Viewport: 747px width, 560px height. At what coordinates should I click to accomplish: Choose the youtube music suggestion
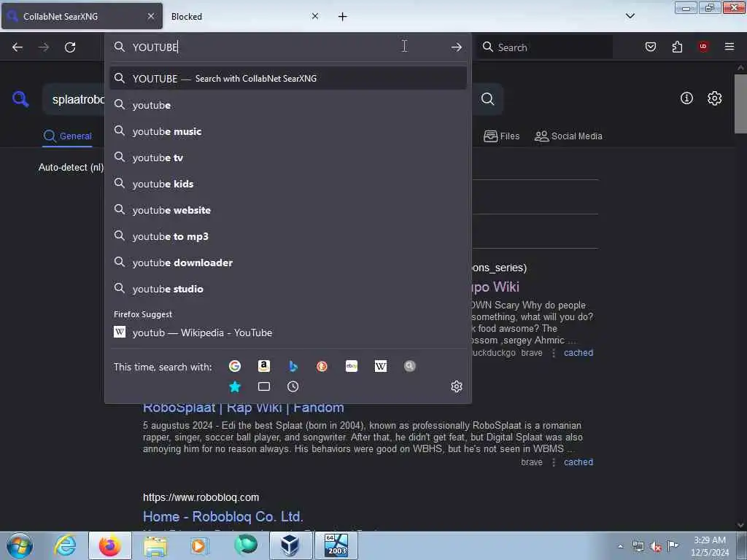coord(288,131)
